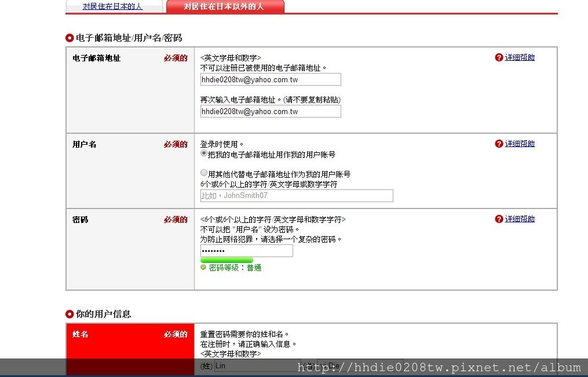
Task: Click the help icon in the username row
Action: tap(499, 144)
